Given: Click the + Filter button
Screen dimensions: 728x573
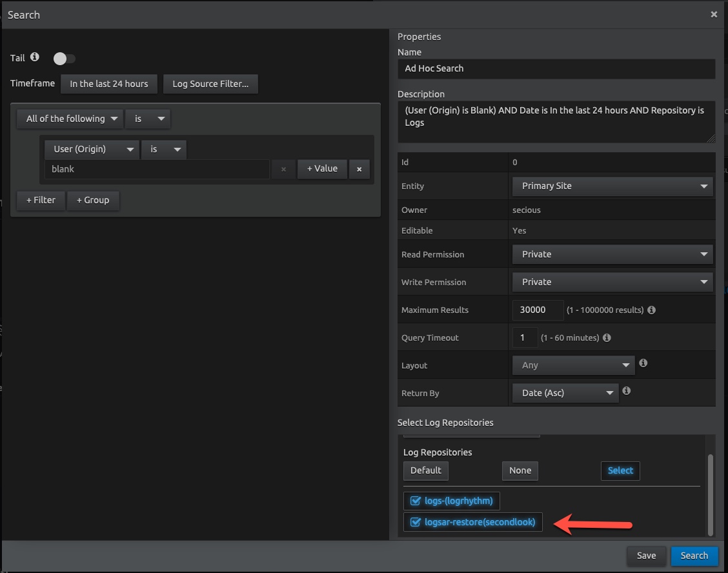Looking at the screenshot, I should tap(41, 200).
